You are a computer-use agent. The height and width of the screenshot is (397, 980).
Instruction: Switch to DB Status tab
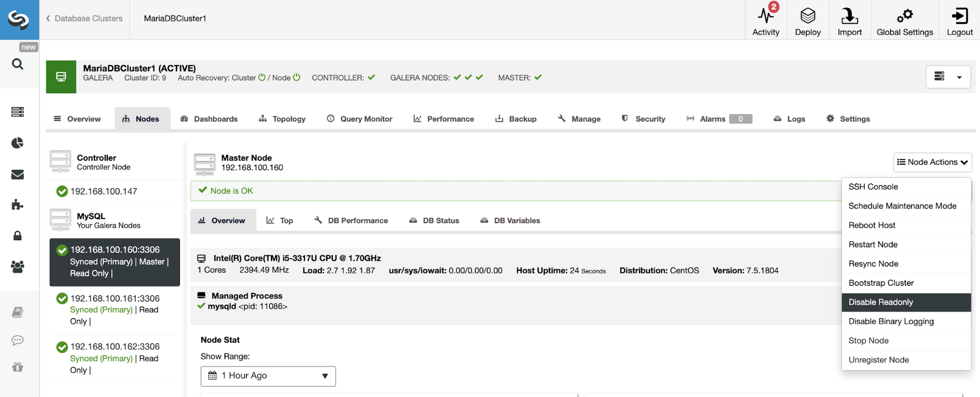[434, 221]
